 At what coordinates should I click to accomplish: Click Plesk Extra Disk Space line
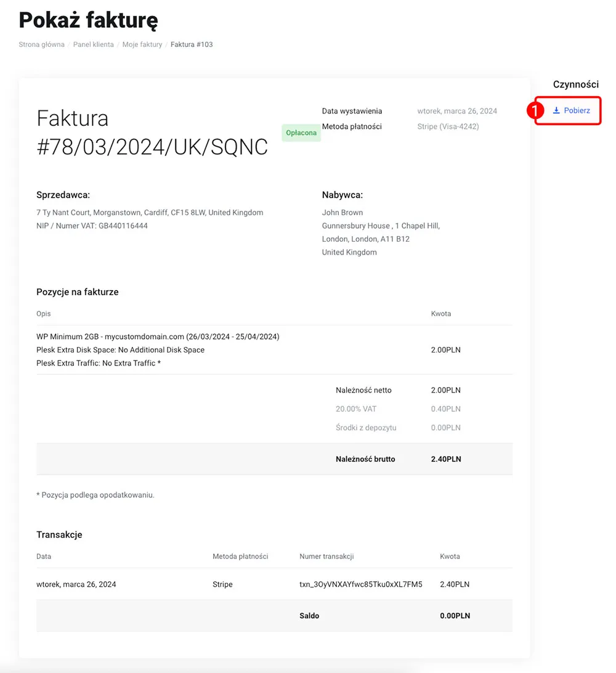(121, 350)
